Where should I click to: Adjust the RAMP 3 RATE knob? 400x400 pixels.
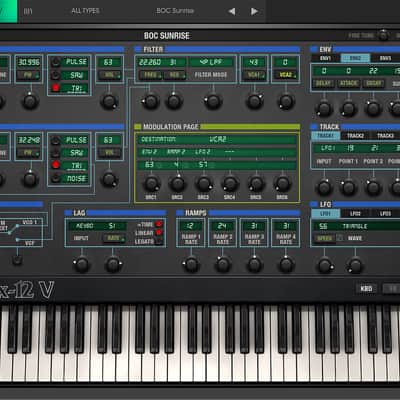(254, 265)
